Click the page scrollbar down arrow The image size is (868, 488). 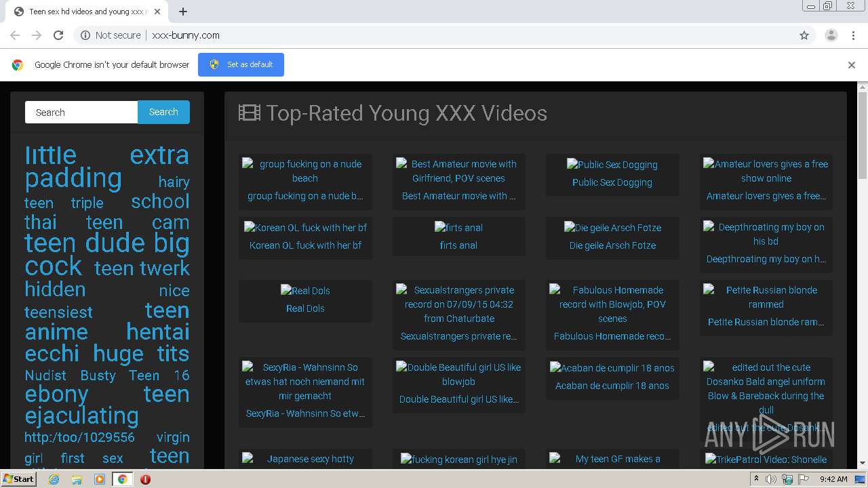863,463
